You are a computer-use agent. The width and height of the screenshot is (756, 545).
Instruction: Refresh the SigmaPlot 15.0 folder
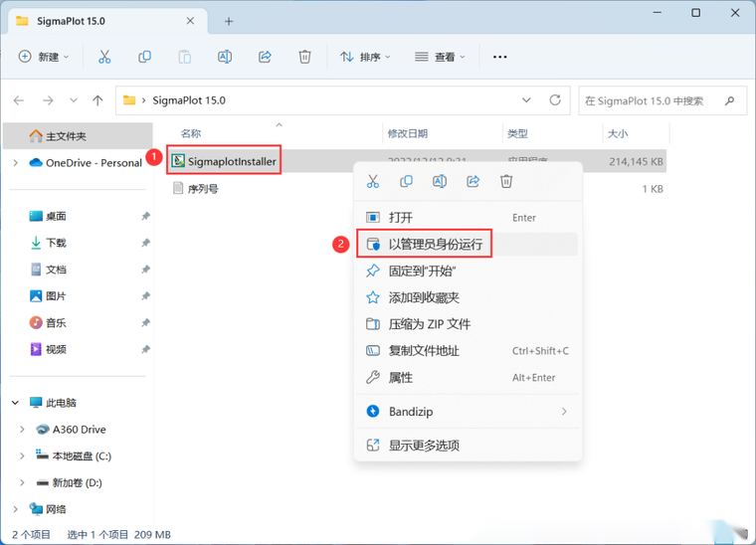point(555,100)
